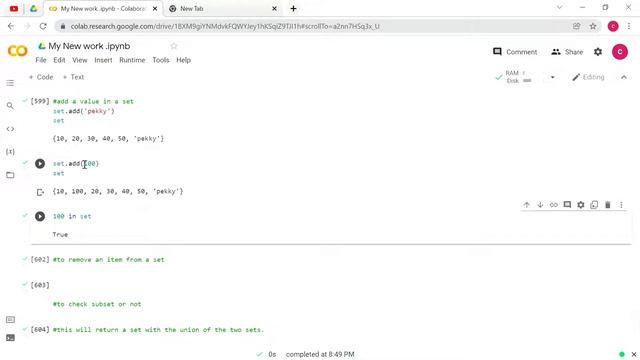Reload the browser page
The width and height of the screenshot is (640, 360).
point(43,26)
